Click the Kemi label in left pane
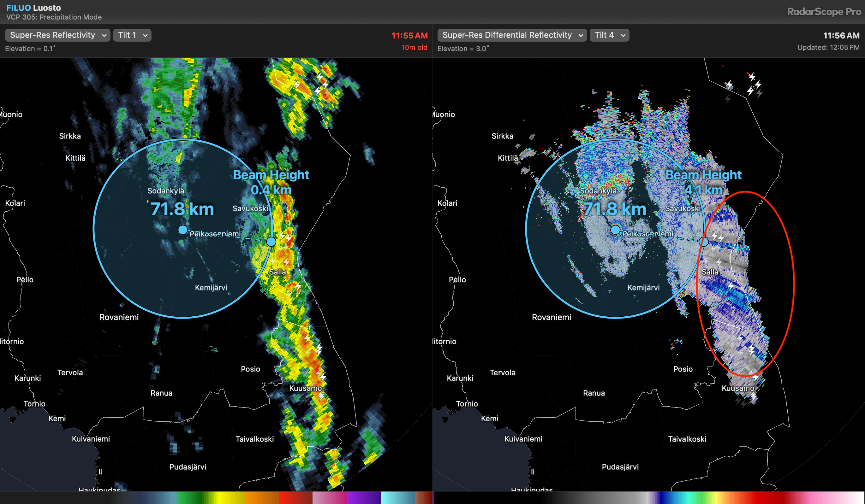 [x=57, y=418]
